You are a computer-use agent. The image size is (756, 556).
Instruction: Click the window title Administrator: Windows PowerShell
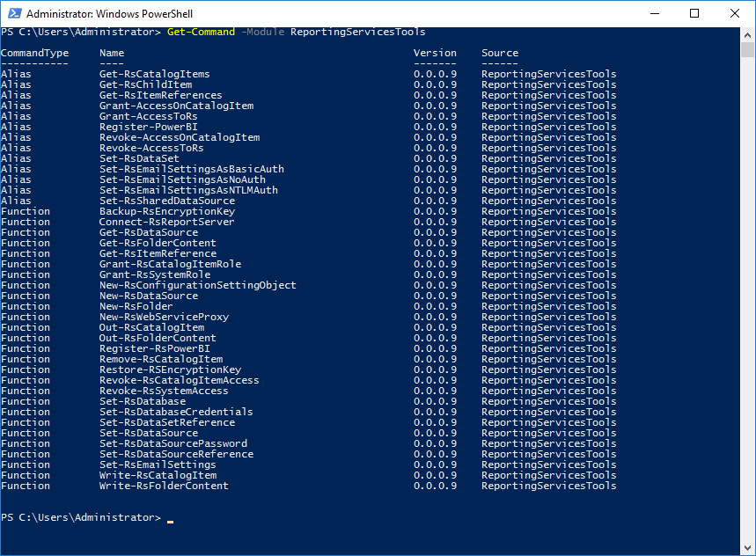coord(109,13)
